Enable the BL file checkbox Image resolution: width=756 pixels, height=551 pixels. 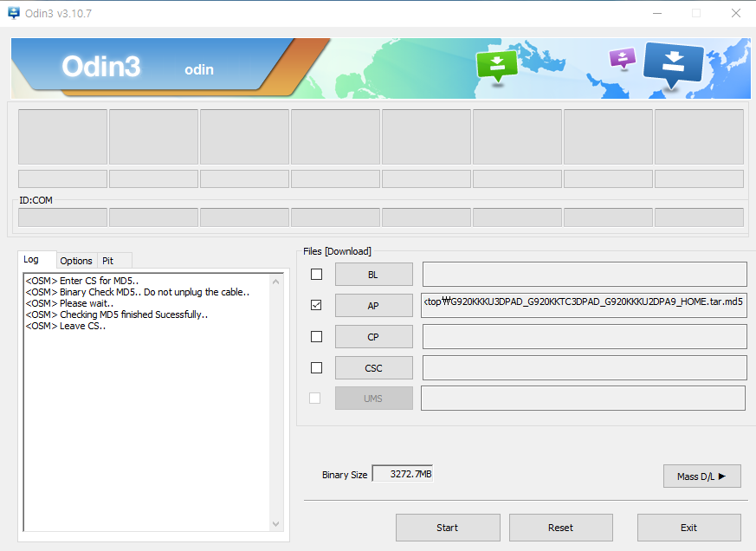click(x=316, y=275)
